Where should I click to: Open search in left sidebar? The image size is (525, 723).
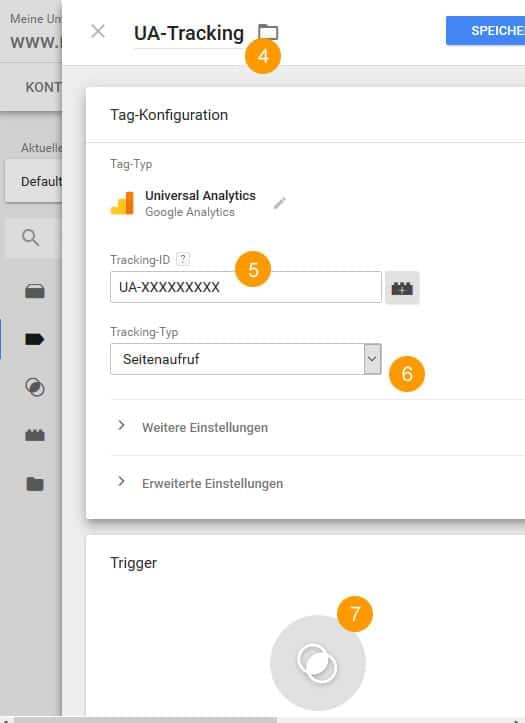31,237
